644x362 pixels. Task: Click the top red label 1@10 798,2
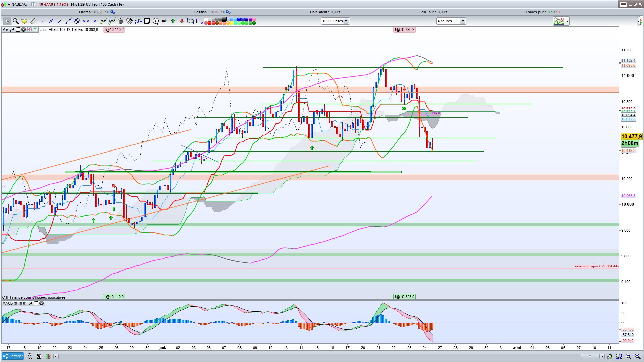[405, 29]
